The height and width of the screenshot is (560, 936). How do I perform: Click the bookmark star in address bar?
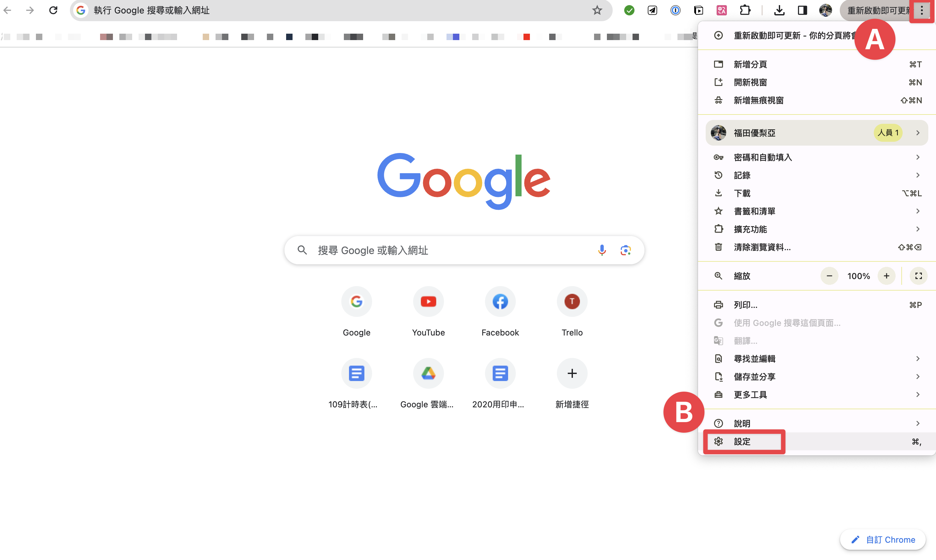tap(597, 10)
